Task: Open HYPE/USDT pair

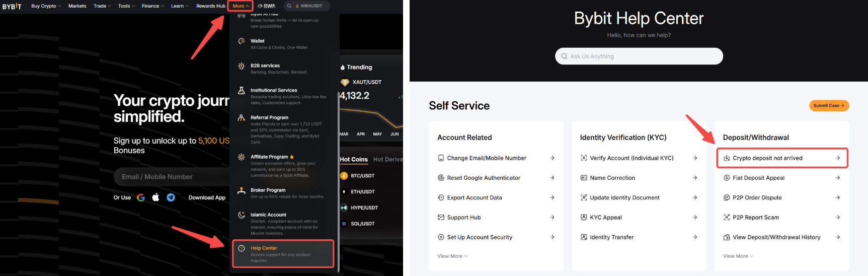Action: [364, 208]
